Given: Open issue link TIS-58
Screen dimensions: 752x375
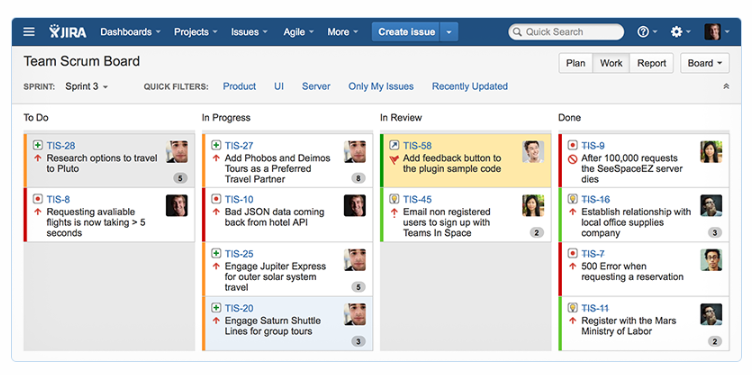Looking at the screenshot, I should 417,146.
